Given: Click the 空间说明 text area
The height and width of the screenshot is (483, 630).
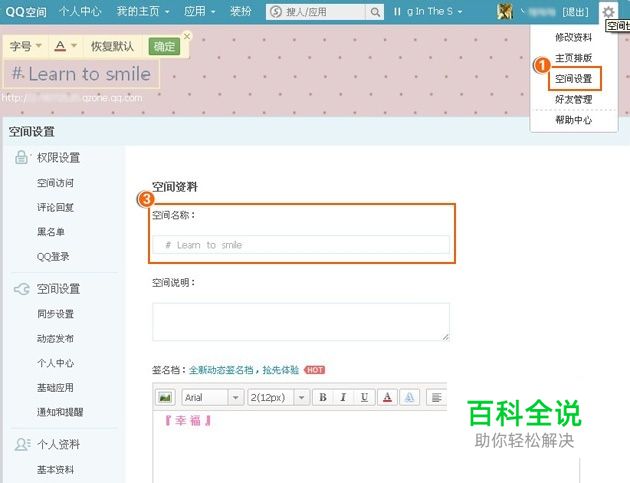Looking at the screenshot, I should point(301,322).
